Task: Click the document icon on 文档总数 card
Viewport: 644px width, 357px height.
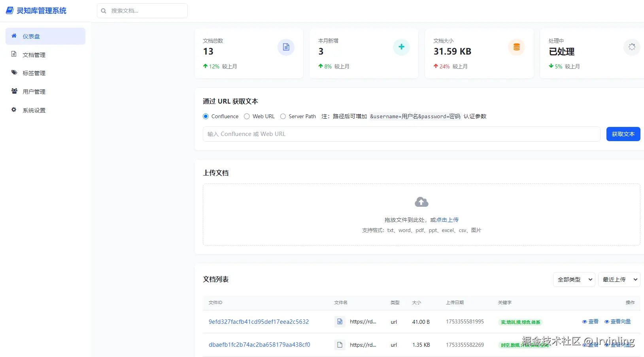Action: (286, 47)
